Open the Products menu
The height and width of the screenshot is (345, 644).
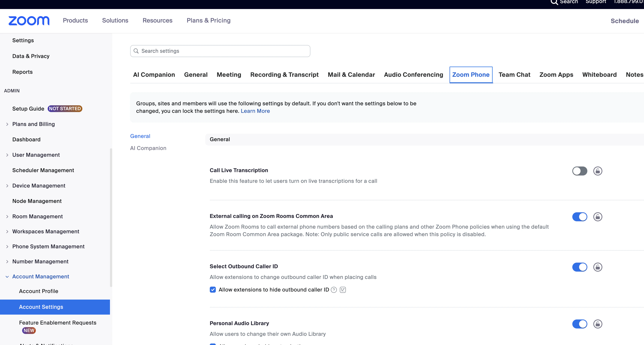pos(75,20)
